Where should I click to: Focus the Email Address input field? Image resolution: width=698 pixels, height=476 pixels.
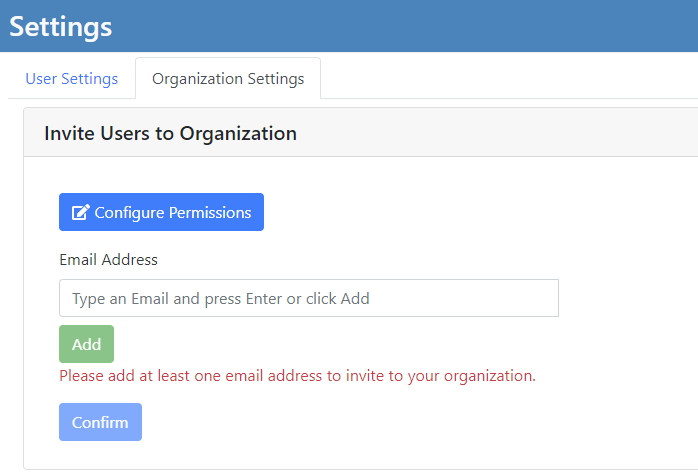[x=308, y=298]
